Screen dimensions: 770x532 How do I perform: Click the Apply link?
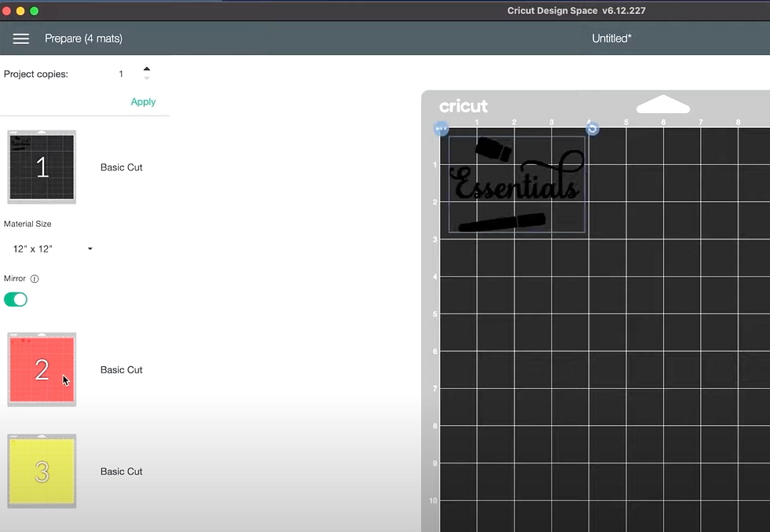[143, 101]
